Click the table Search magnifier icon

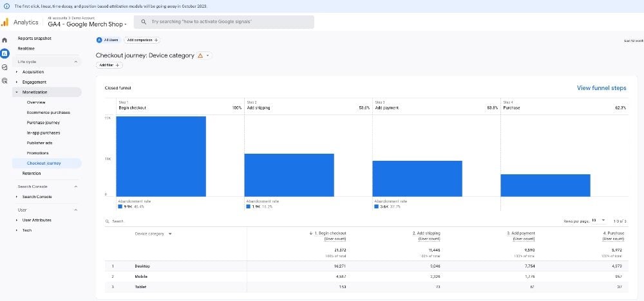pos(107,221)
